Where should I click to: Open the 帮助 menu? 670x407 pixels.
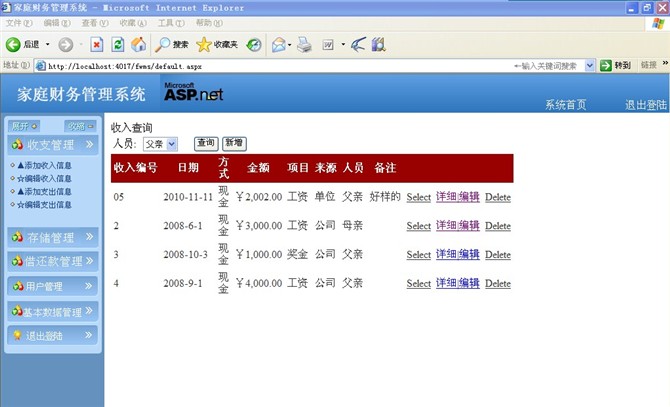[x=209, y=23]
